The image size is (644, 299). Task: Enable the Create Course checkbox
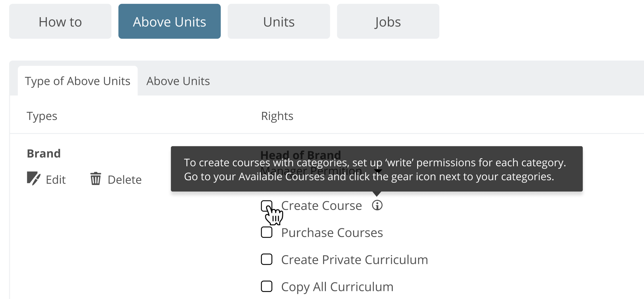click(x=267, y=206)
